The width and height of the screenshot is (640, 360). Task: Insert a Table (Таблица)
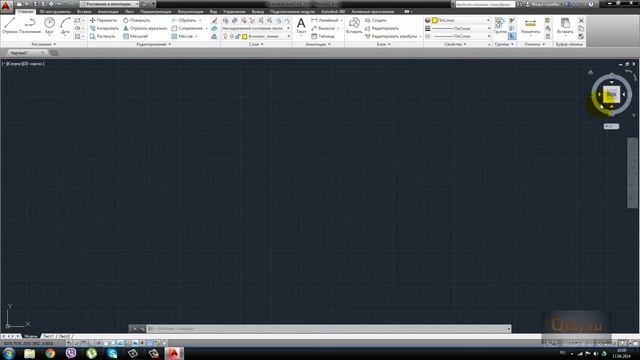coord(323,36)
